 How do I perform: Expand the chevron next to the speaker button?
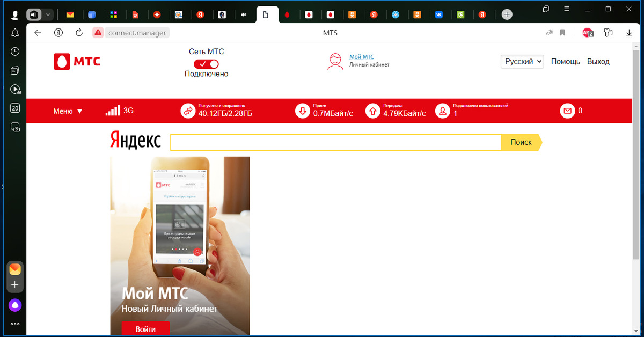(x=48, y=14)
